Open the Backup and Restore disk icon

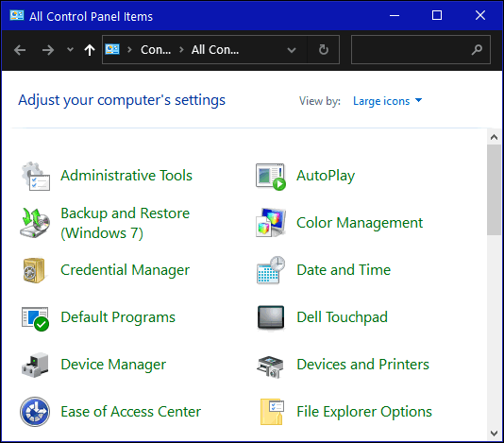point(35,223)
